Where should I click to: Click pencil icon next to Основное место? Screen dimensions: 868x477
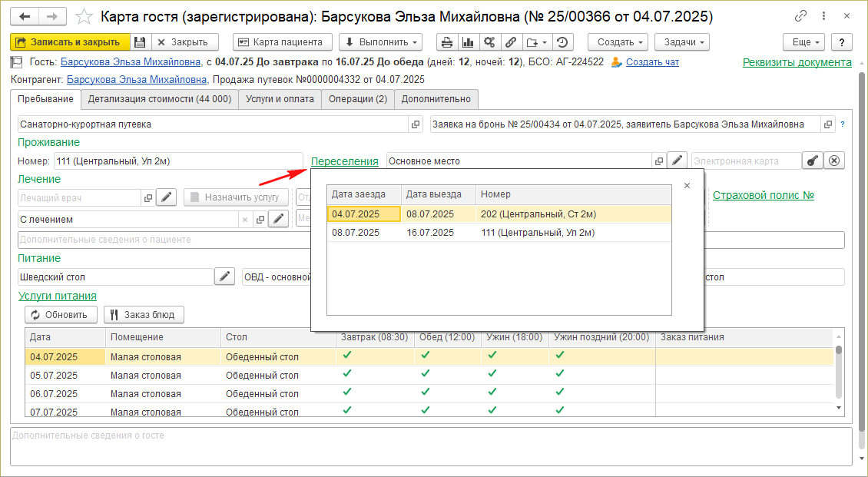[677, 161]
